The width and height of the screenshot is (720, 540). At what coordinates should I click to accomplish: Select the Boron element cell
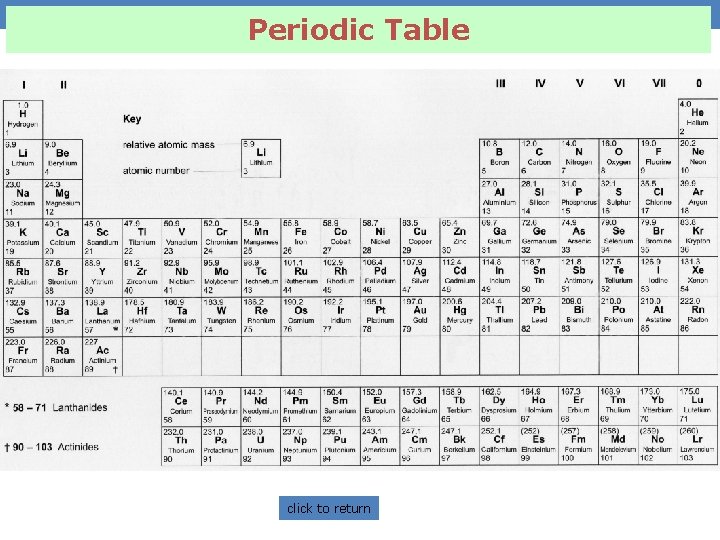coord(500,158)
